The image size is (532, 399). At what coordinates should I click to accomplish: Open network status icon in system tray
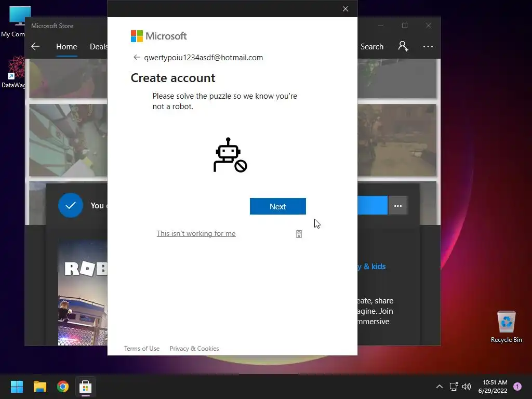pyautogui.click(x=454, y=387)
